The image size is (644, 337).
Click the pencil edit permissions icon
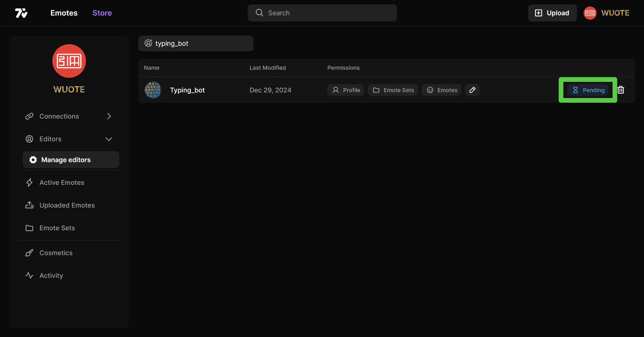click(472, 90)
